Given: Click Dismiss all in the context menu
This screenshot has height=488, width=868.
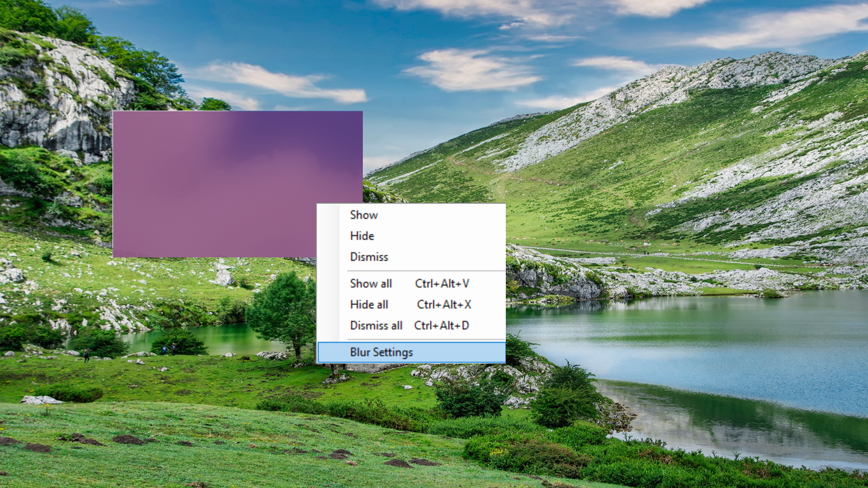Looking at the screenshot, I should pyautogui.click(x=376, y=325).
